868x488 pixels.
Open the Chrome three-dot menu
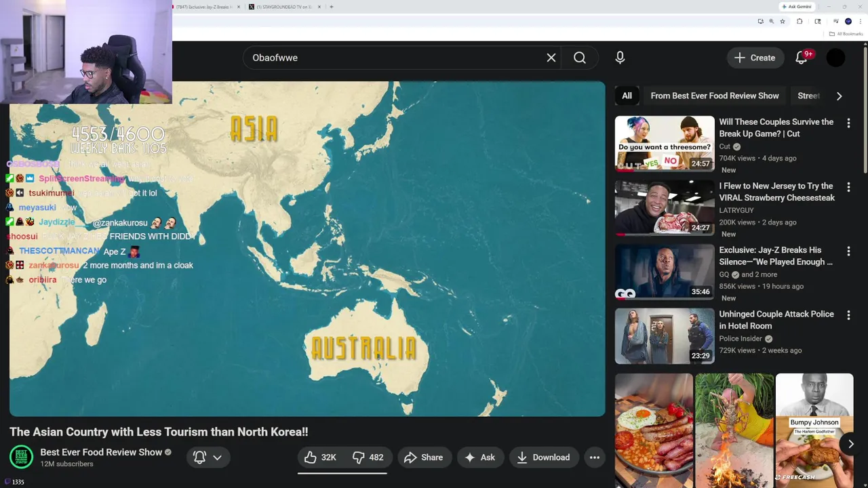tap(861, 22)
